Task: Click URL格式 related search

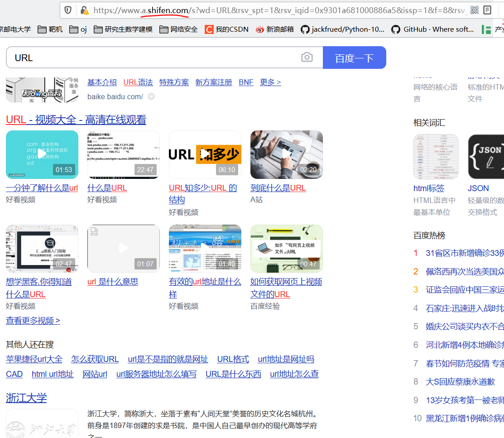Action: (233, 359)
